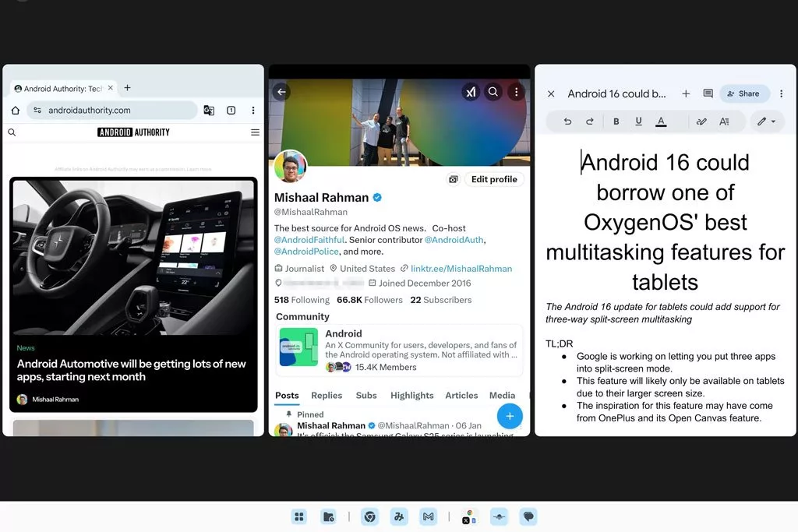Click the document heading 'Android 16 could'

click(x=666, y=163)
